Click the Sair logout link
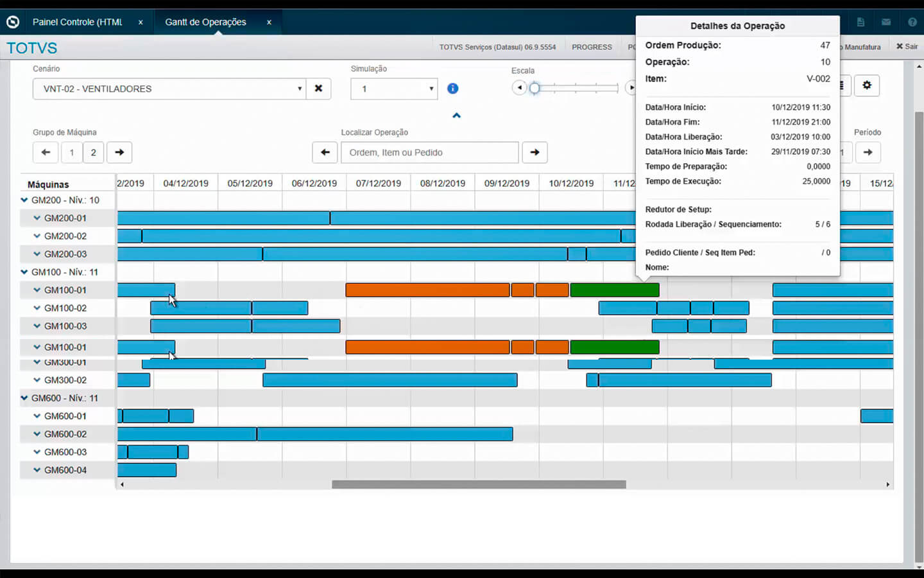Image resolution: width=924 pixels, height=578 pixels. pyautogui.click(x=907, y=47)
